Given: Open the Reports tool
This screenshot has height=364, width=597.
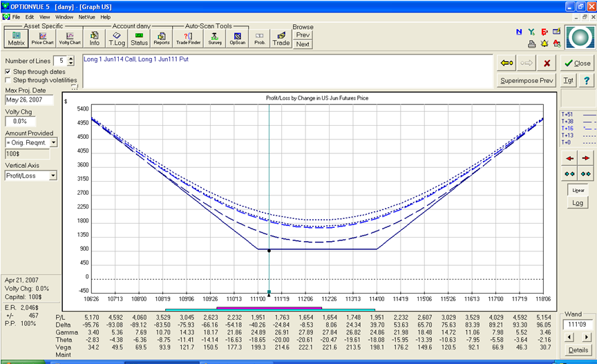Looking at the screenshot, I should pyautogui.click(x=162, y=39).
